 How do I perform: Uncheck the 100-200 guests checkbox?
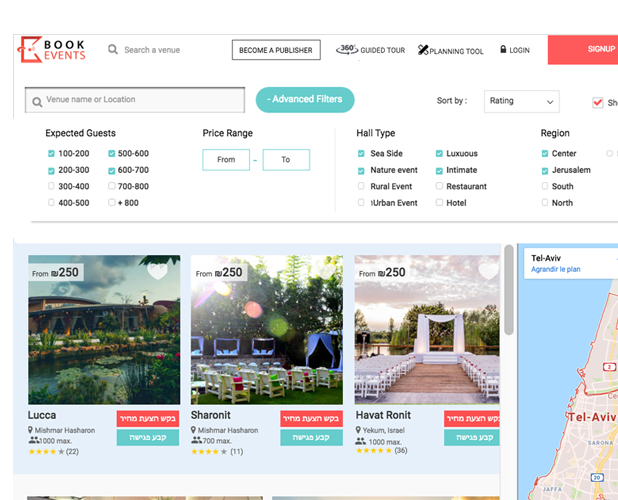pyautogui.click(x=51, y=154)
